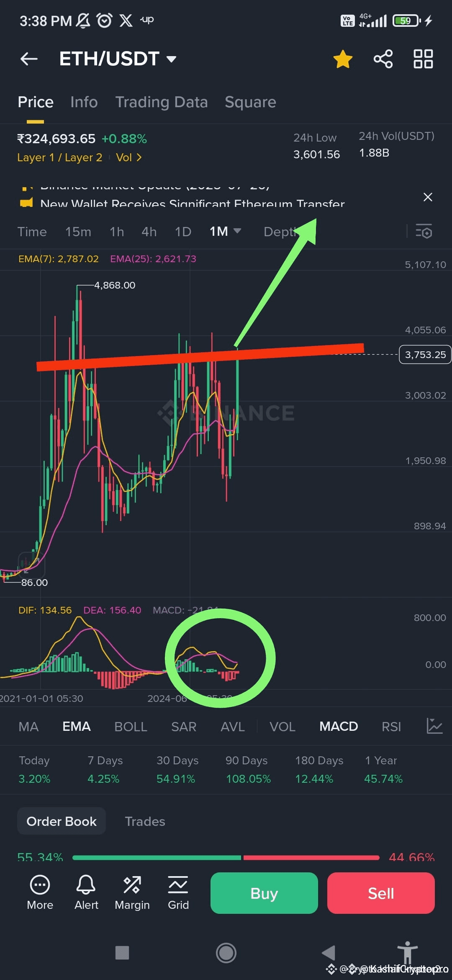Switch to the Trades tab
The height and width of the screenshot is (980, 452).
(145, 821)
